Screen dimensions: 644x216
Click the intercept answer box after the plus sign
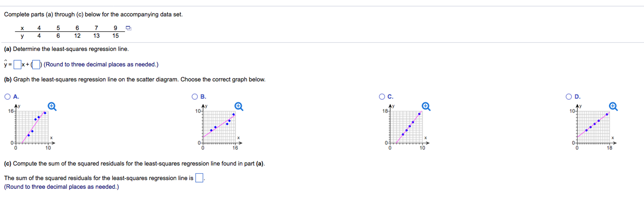[x=37, y=64]
